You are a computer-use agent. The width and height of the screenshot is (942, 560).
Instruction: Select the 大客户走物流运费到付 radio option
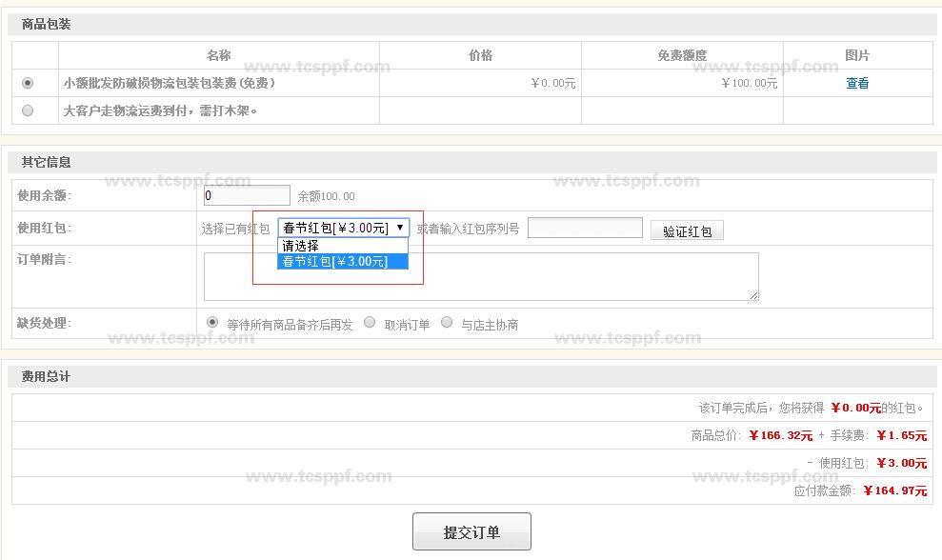click(x=28, y=110)
